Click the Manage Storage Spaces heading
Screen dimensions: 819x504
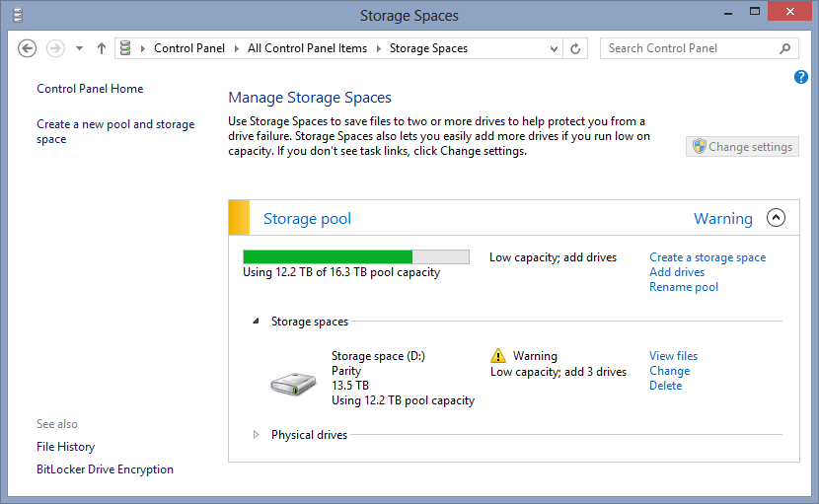click(x=310, y=98)
